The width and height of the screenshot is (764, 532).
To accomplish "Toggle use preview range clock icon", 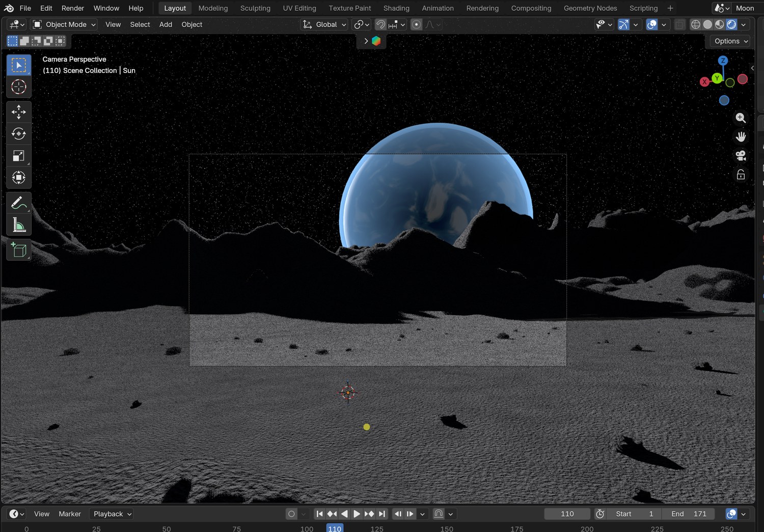I will [x=600, y=514].
